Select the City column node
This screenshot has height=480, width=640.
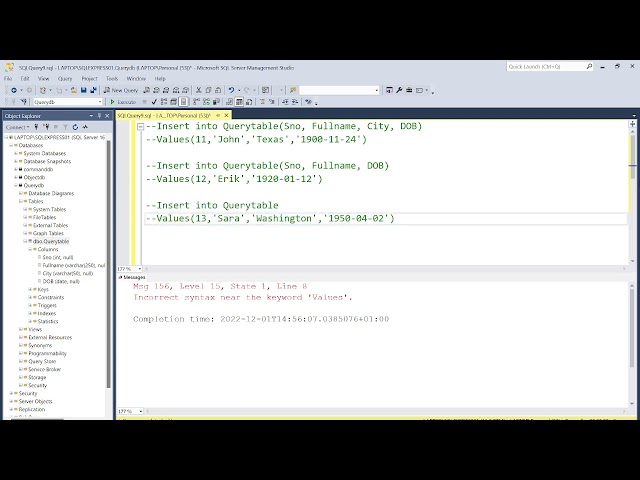pos(68,273)
